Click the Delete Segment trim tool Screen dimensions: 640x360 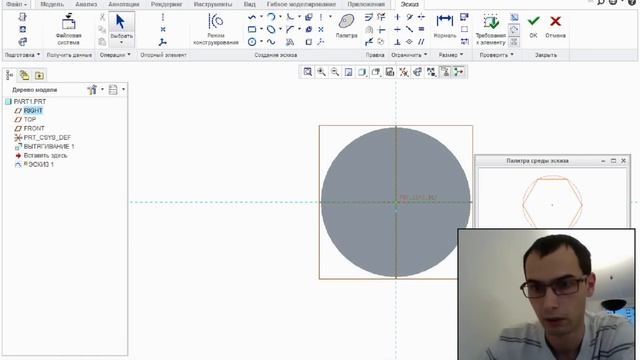coord(381,17)
